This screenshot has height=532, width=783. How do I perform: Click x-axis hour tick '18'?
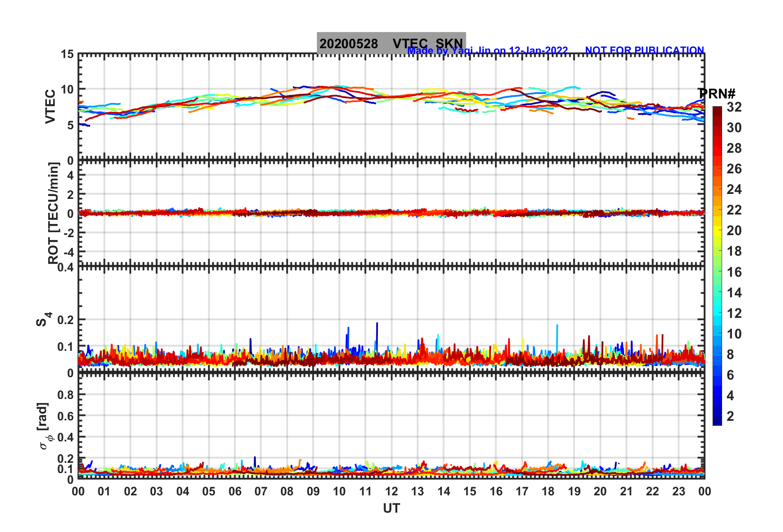coord(548,491)
